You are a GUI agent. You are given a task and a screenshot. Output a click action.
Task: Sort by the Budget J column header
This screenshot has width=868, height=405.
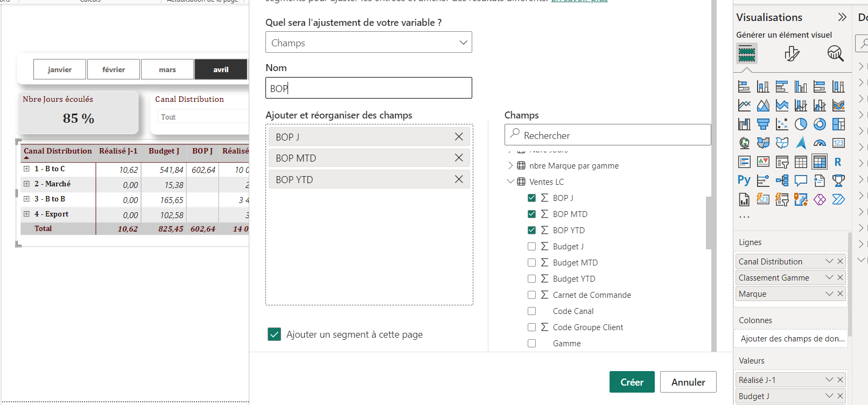click(x=164, y=151)
